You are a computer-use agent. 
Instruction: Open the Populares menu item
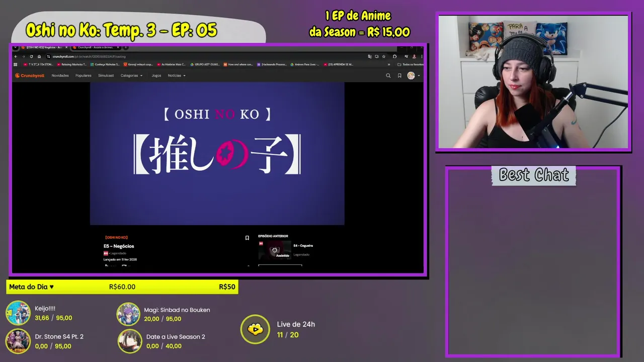coord(83,75)
